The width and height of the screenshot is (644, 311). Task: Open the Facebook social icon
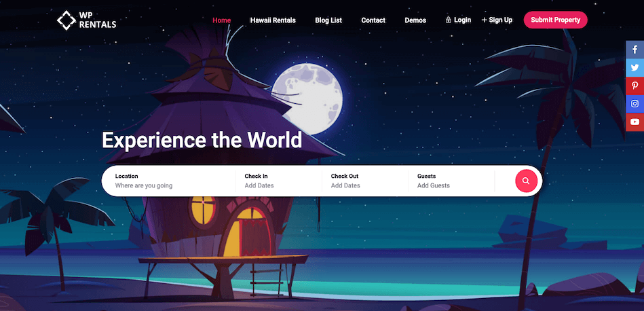[634, 50]
